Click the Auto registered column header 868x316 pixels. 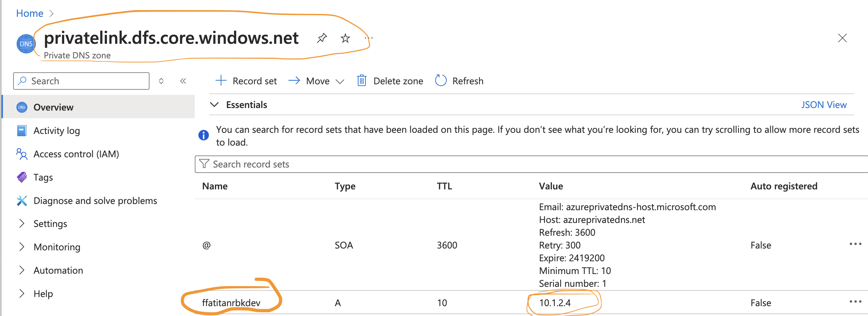784,186
